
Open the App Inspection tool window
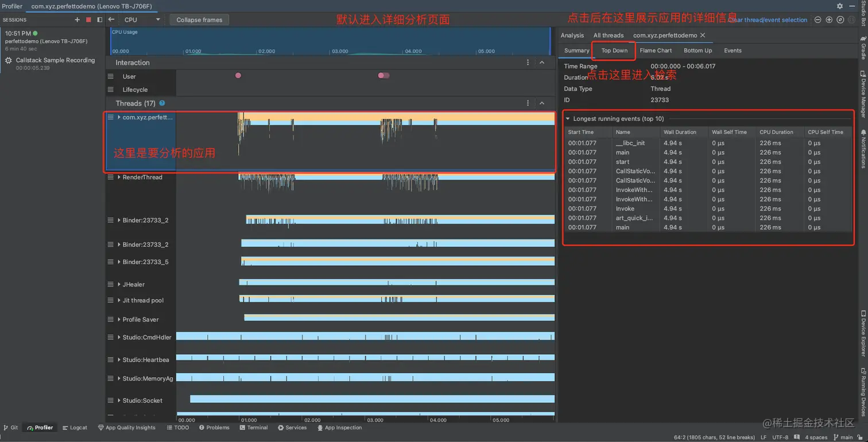point(339,428)
